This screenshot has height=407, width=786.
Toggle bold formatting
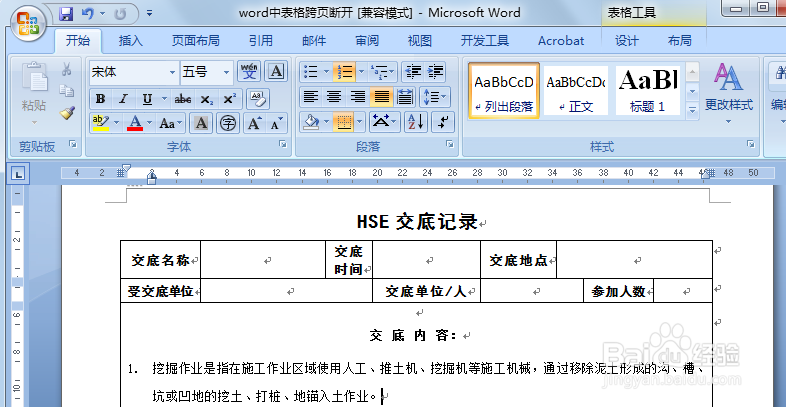pyautogui.click(x=101, y=99)
